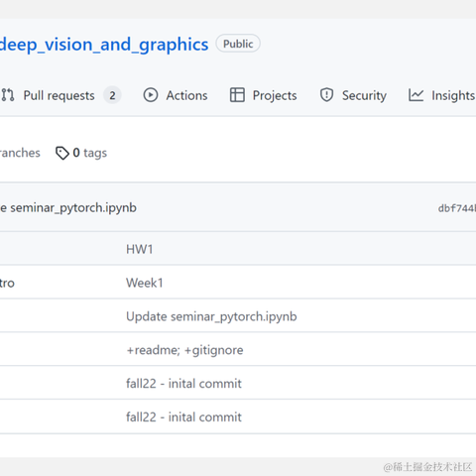This screenshot has height=476, width=476.
Task: Go to the Security tab
Action: click(x=364, y=95)
